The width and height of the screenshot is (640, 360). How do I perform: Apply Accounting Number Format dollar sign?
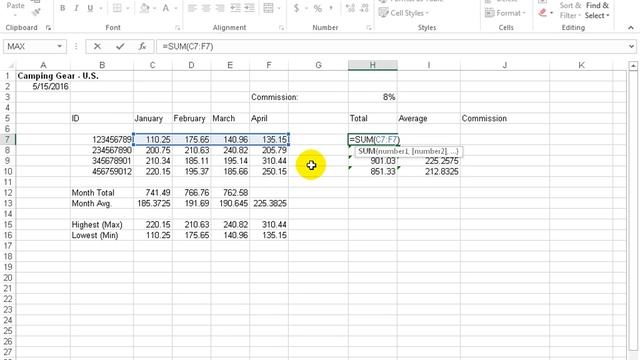296,8
